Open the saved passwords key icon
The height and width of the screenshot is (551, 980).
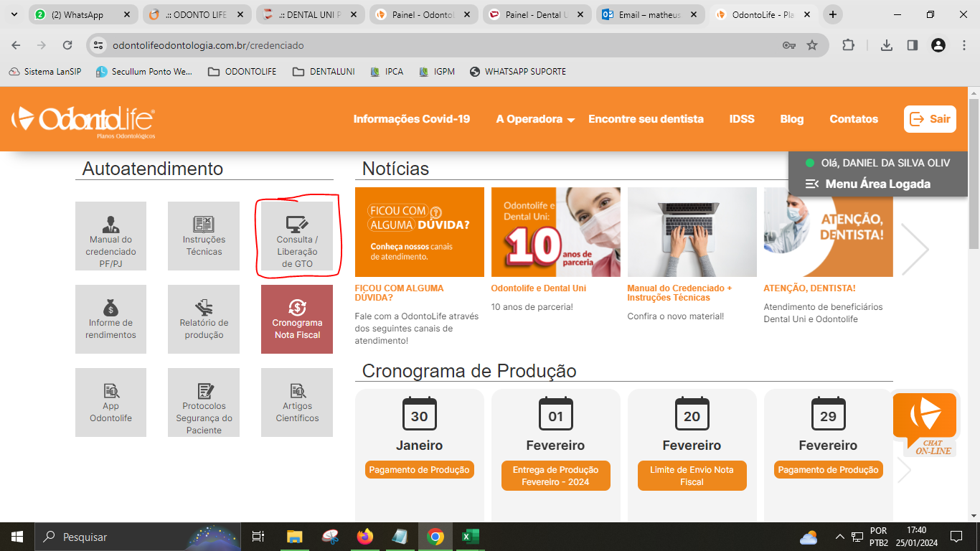tap(789, 45)
